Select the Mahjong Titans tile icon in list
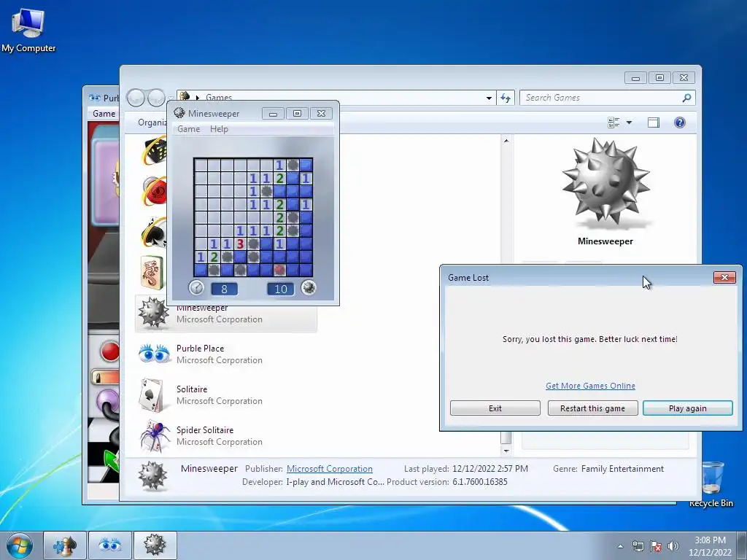 pos(153,273)
